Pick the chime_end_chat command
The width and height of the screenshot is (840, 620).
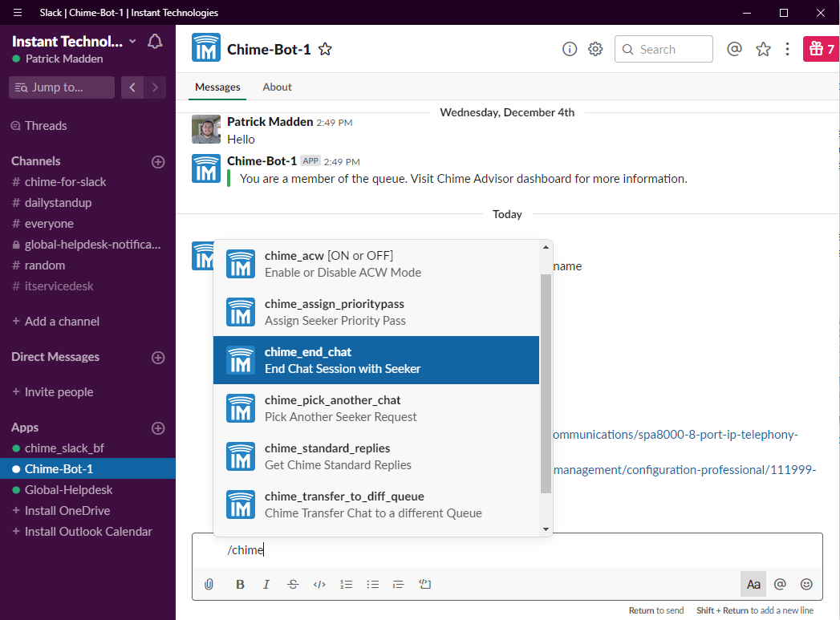point(376,360)
